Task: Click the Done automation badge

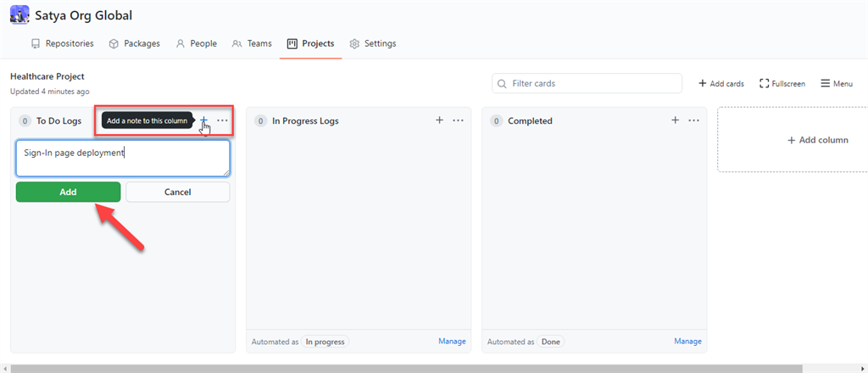Action: (551, 342)
